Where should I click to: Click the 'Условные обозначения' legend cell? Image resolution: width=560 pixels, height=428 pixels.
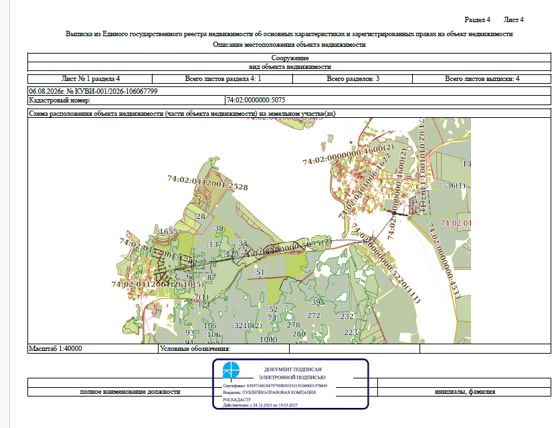tap(224, 349)
